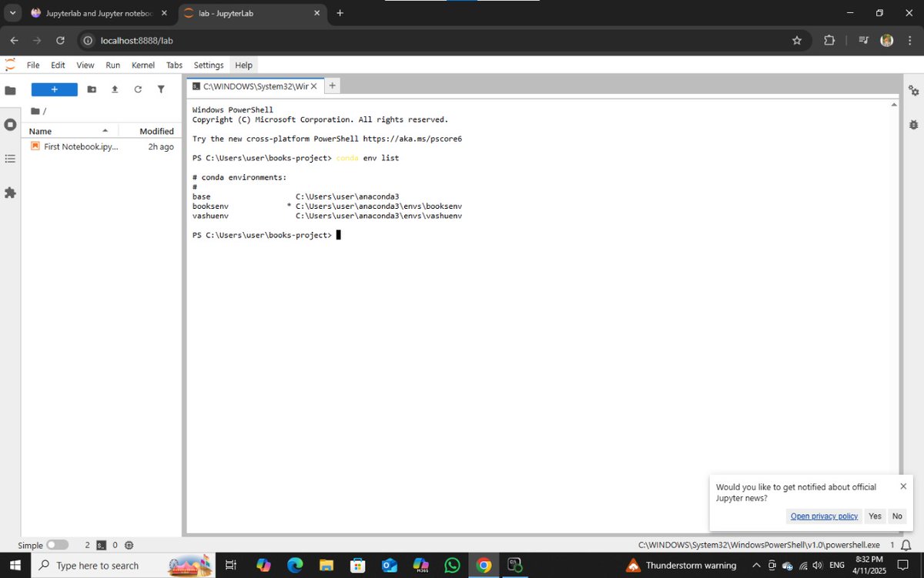Click the file filter funnel icon

coord(161,89)
